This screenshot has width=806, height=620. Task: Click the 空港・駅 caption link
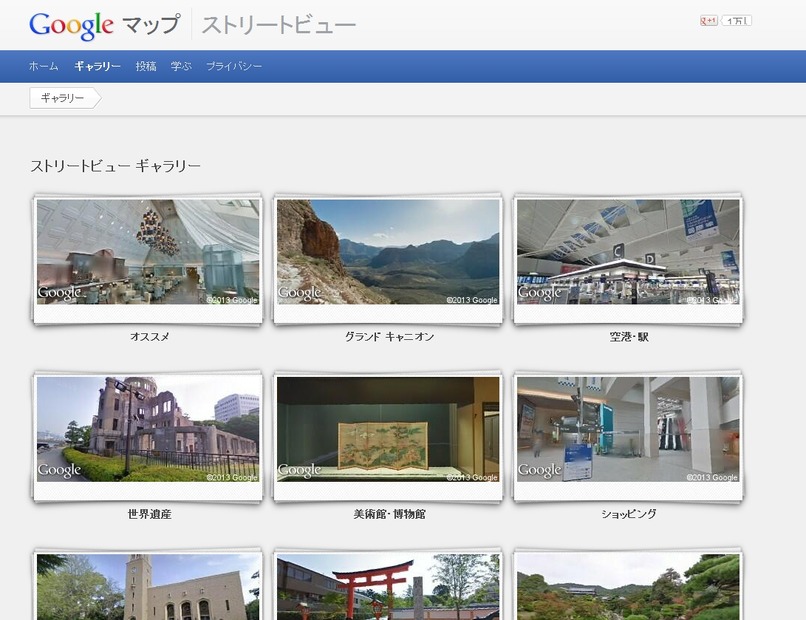coord(629,337)
